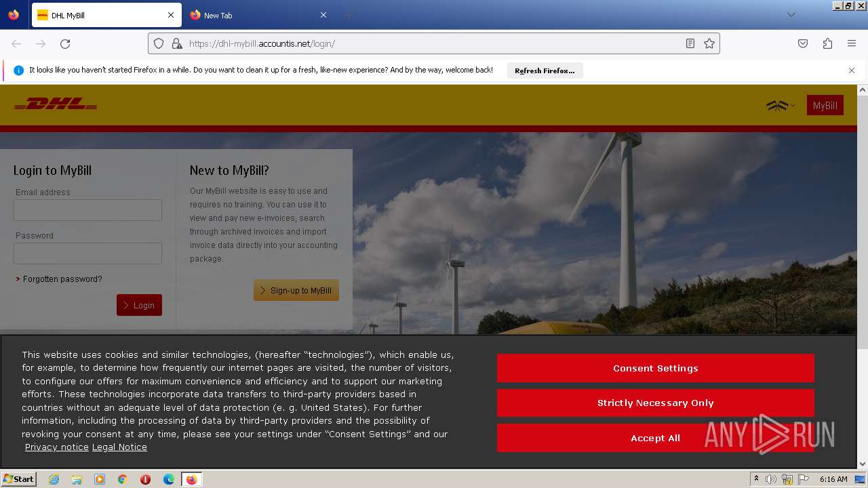Image resolution: width=868 pixels, height=488 pixels.
Task: Focus the Email address input field
Action: (87, 210)
